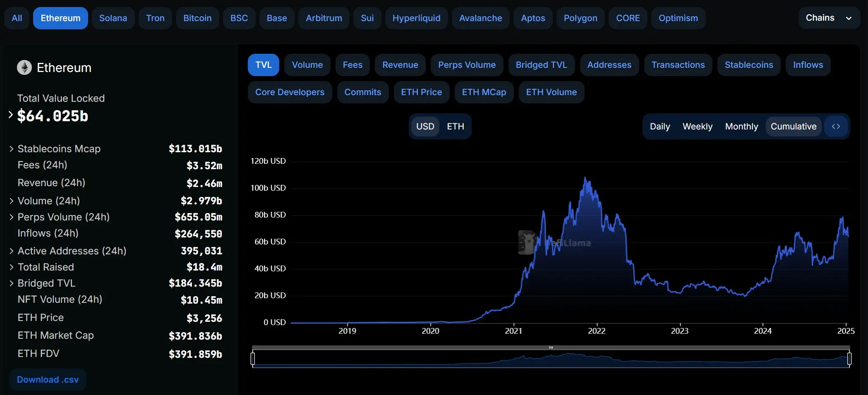Image resolution: width=868 pixels, height=395 pixels.
Task: Enable the ETH Price chart metric
Action: click(421, 92)
